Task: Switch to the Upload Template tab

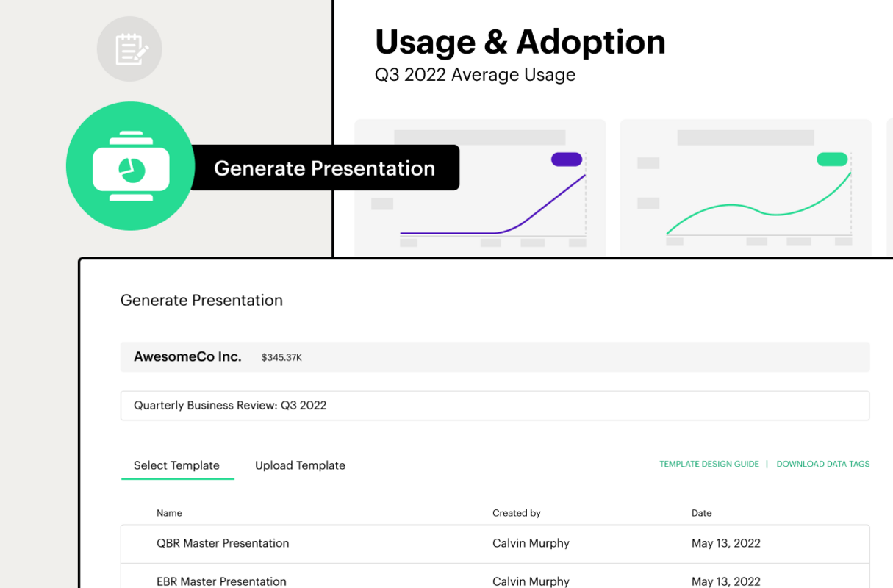Action: [x=300, y=465]
